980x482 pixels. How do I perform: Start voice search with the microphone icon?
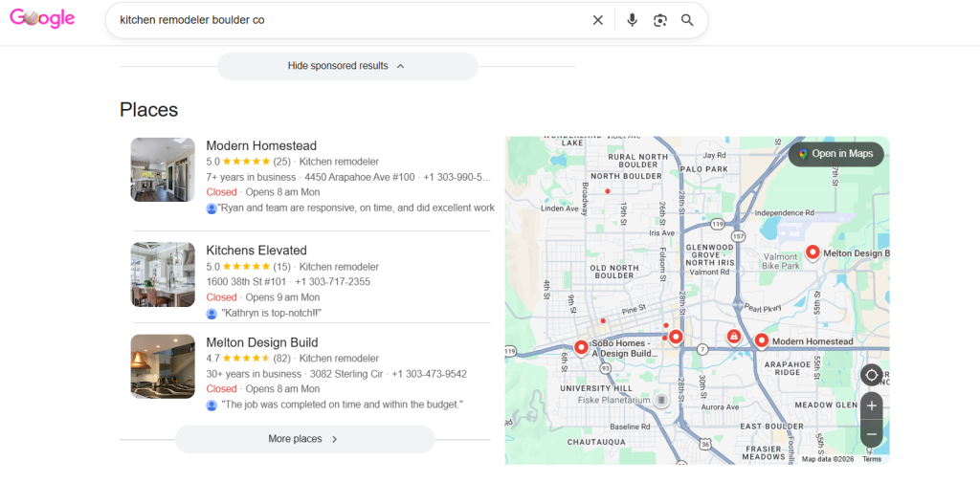click(632, 20)
